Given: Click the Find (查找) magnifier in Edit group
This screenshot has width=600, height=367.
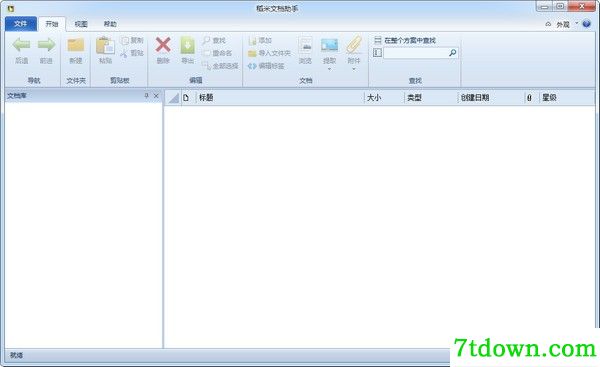Looking at the screenshot, I should click(214, 40).
